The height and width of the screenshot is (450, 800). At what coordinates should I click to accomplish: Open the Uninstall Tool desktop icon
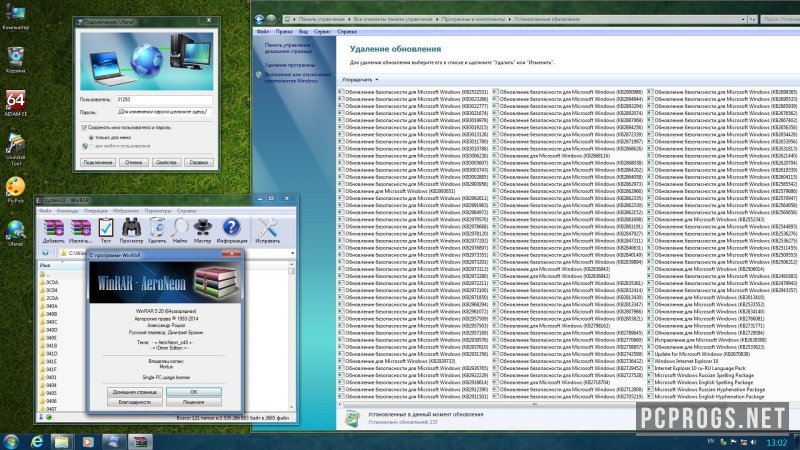point(15,143)
